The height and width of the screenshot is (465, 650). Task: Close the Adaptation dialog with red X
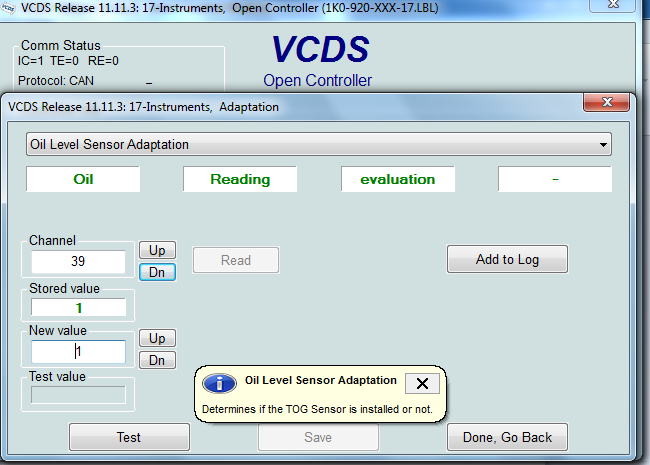[607, 102]
